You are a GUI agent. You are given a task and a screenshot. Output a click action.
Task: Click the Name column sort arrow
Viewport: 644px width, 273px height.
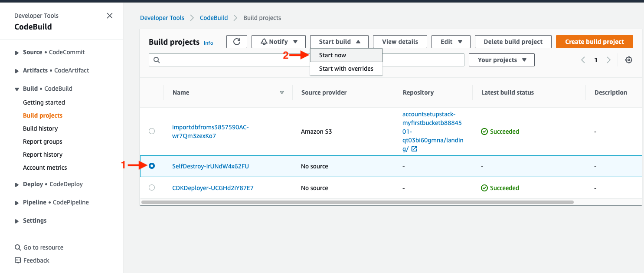point(282,92)
